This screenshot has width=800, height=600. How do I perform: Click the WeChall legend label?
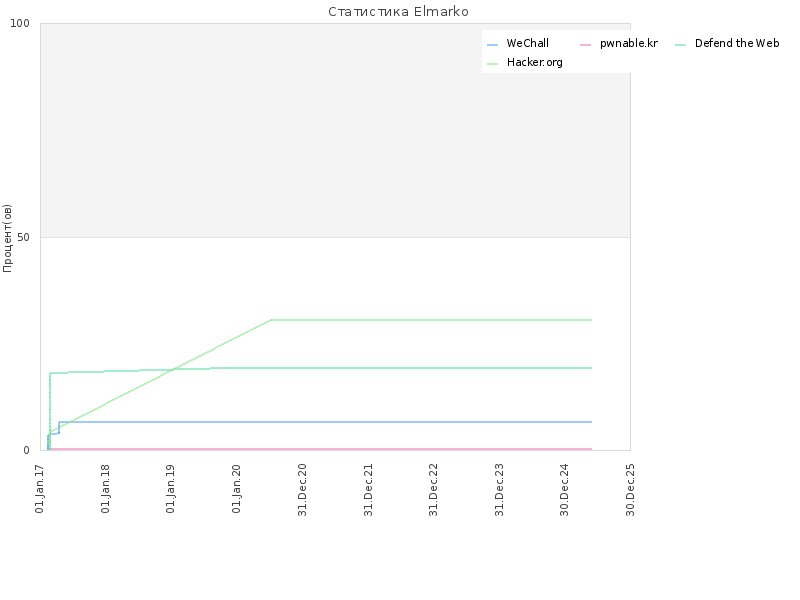(528, 43)
